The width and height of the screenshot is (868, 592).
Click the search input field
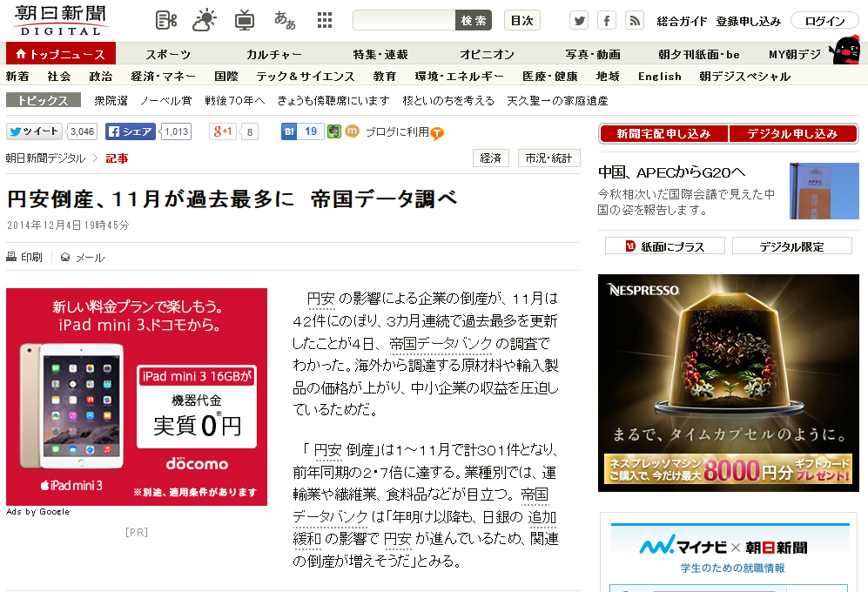(x=404, y=21)
